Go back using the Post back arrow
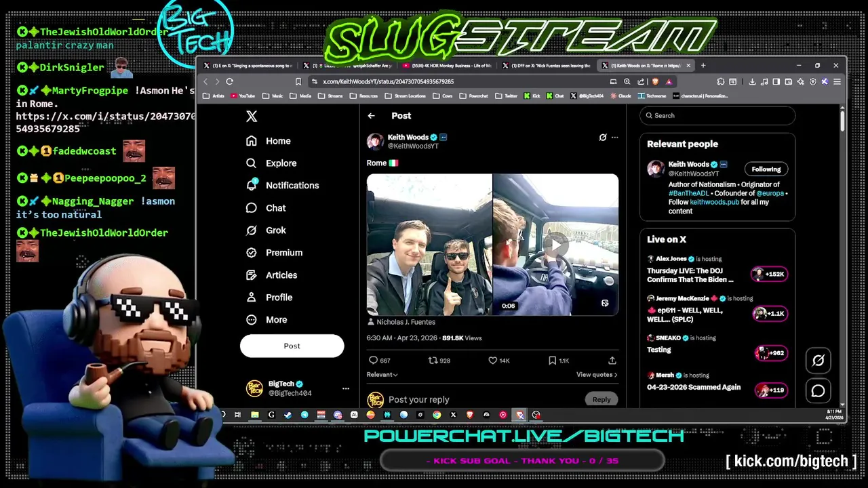 tap(371, 116)
